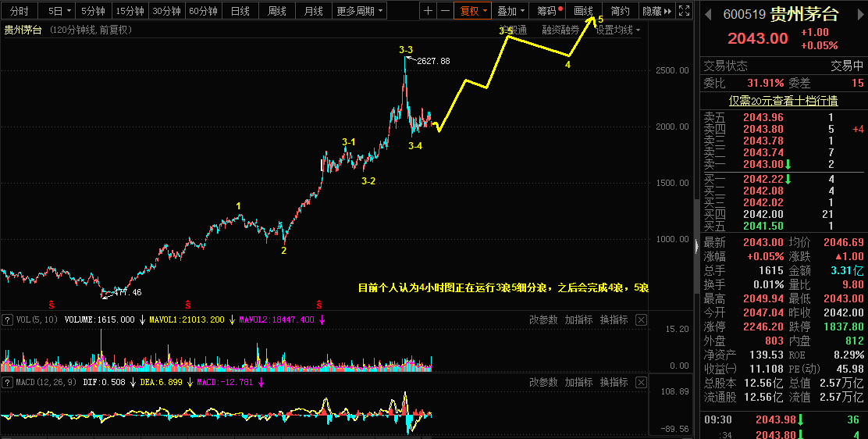The image size is (868, 439).
Task: Click 交易中 trading status text
Action: 847,66
